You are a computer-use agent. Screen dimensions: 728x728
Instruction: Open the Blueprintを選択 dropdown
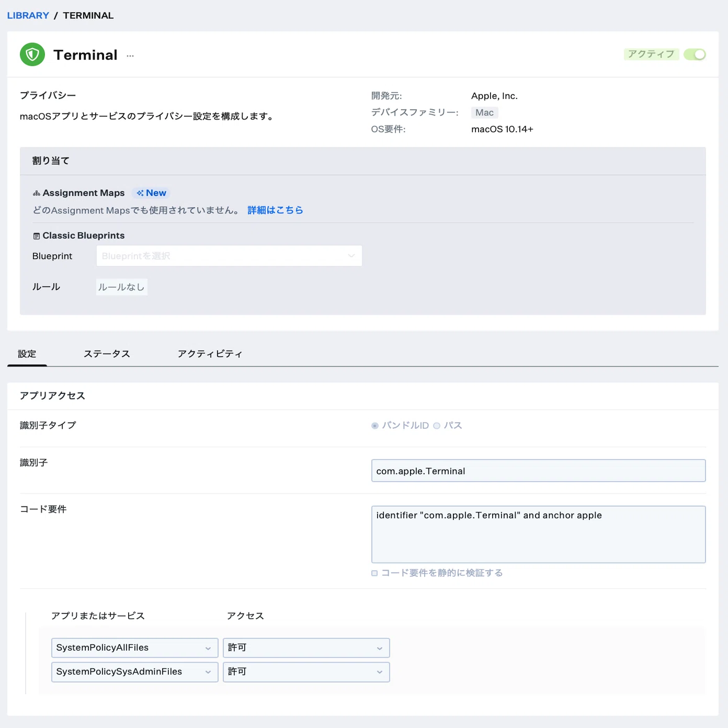(x=229, y=256)
